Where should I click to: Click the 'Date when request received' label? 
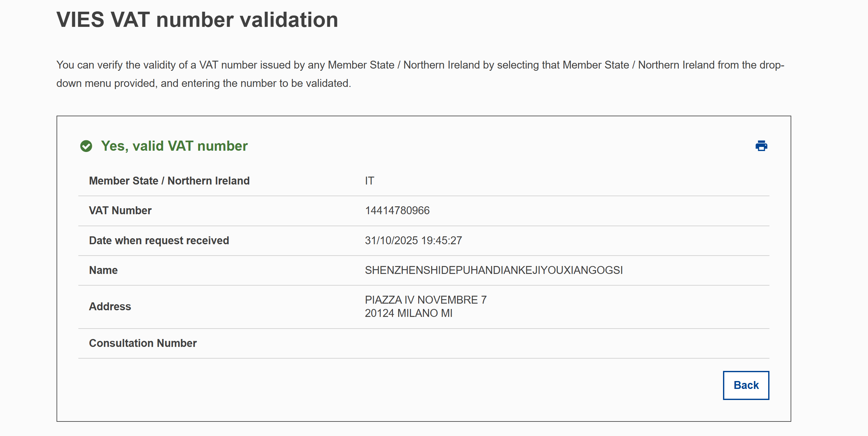(x=159, y=240)
